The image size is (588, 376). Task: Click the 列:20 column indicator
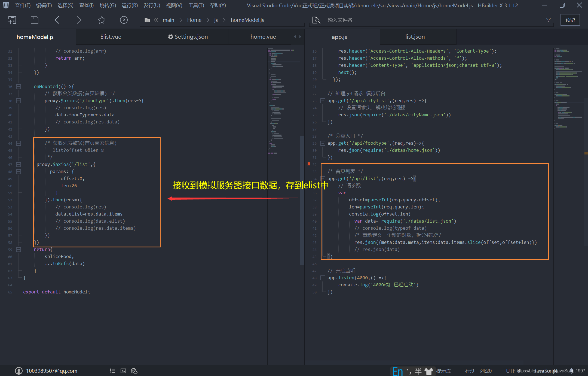coord(486,371)
